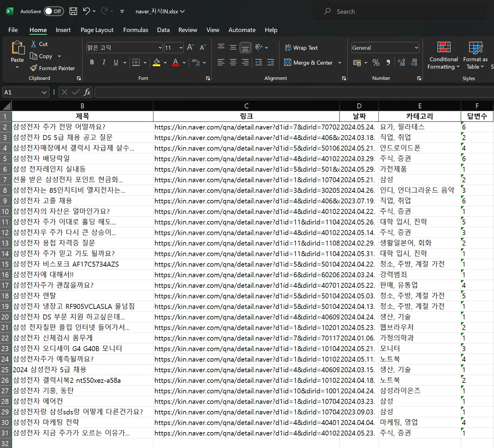Open font size dropdown
This screenshot has width=494, height=448.
coord(181,48)
